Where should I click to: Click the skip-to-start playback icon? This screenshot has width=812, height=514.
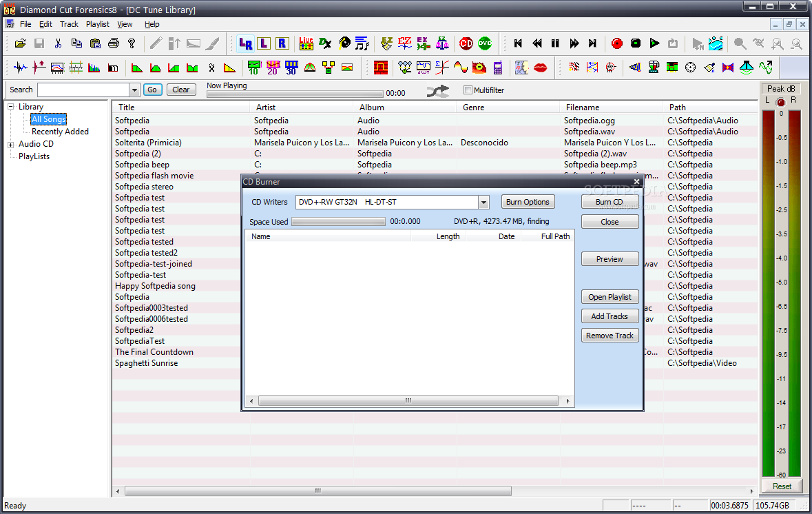click(518, 43)
